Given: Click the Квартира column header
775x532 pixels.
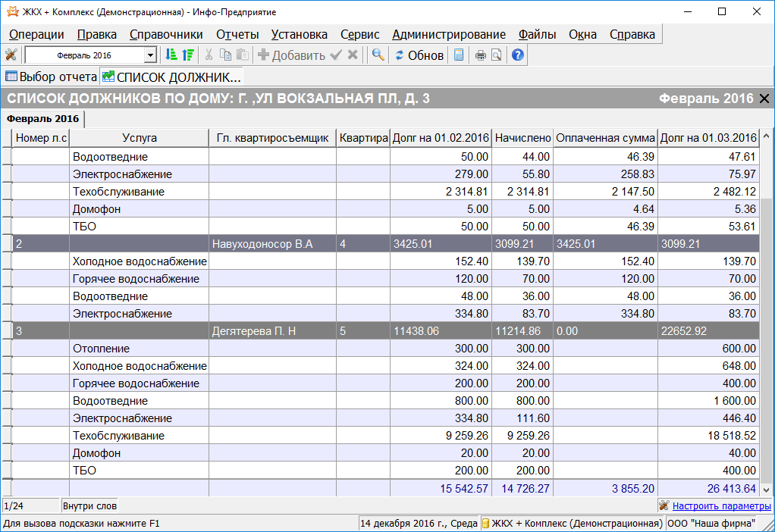Looking at the screenshot, I should [x=363, y=138].
